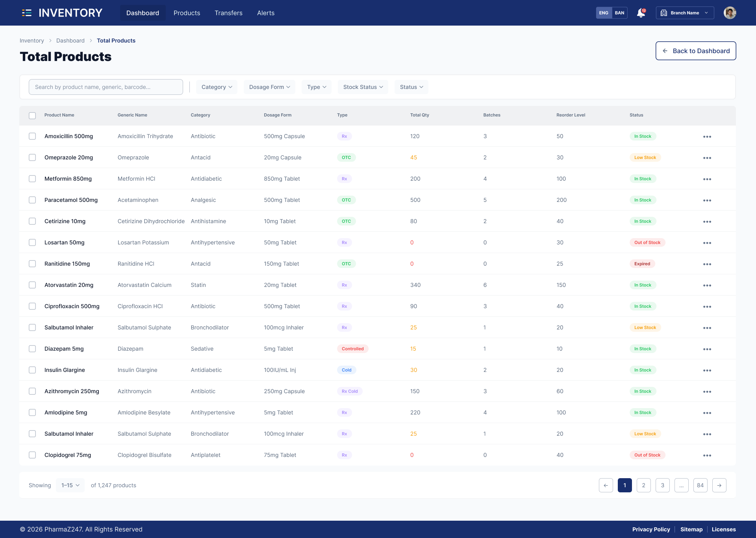Open row actions for Amoxicillin 500mg

(707, 137)
